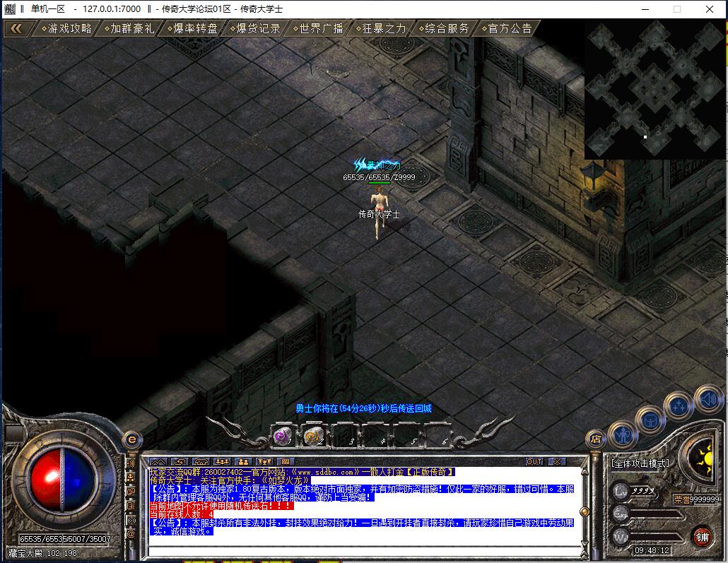Switch the 全体攻击模式 attack mode label
Image resolution: width=728 pixels, height=563 pixels.
pos(640,463)
